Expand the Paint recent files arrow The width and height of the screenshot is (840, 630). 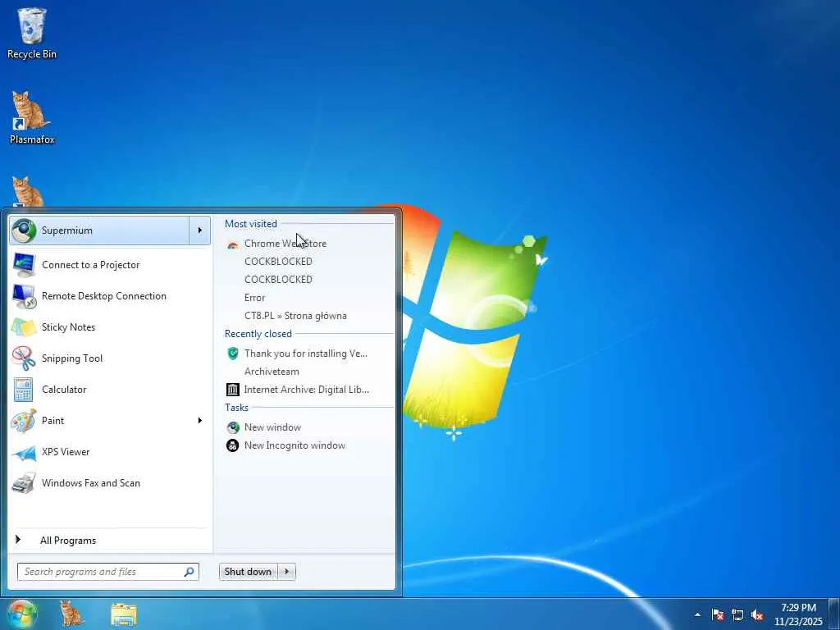pyautogui.click(x=200, y=421)
